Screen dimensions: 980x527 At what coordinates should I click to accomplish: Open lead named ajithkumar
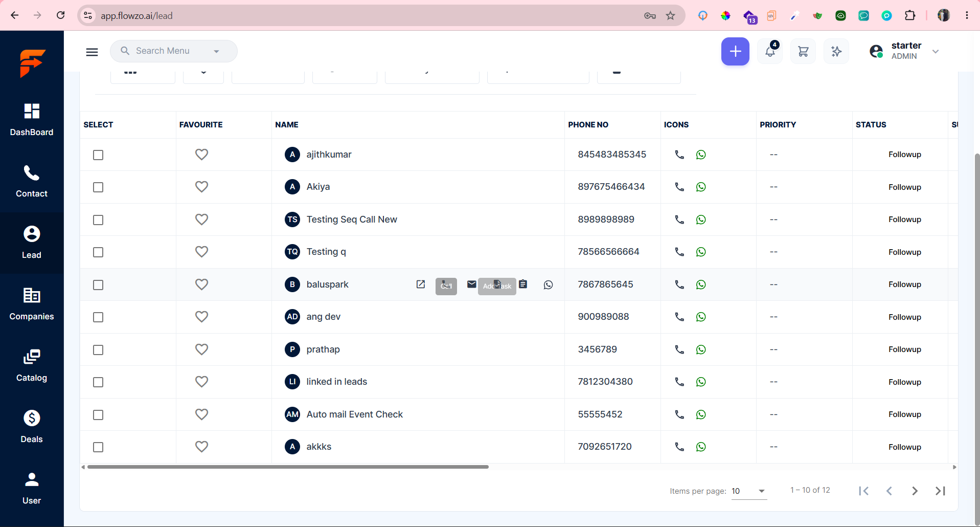pyautogui.click(x=329, y=155)
